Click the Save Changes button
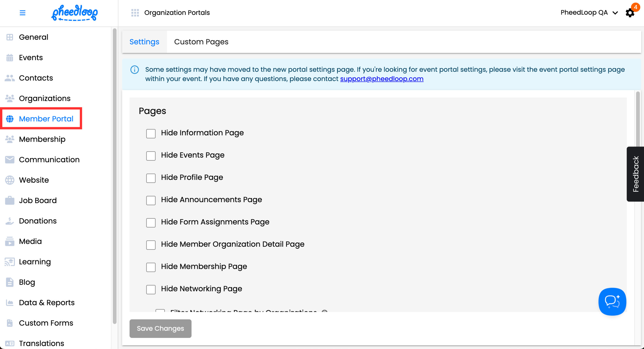This screenshot has height=349, width=644. click(160, 328)
